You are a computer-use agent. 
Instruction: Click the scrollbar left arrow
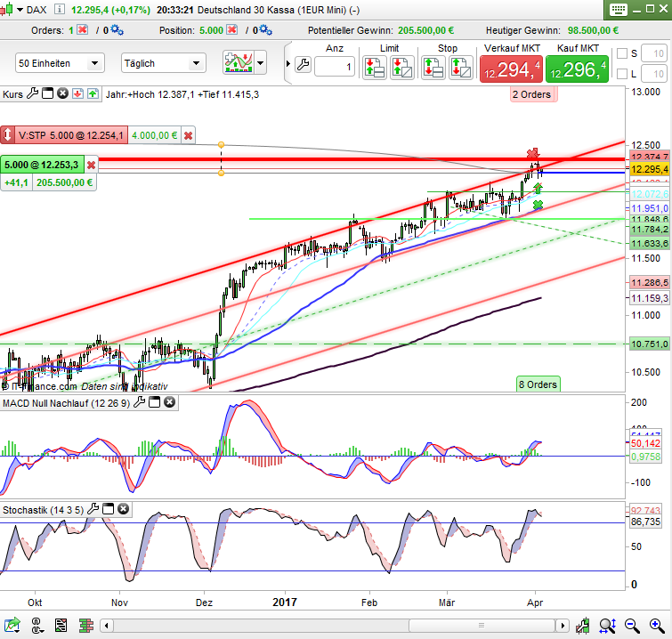(106, 626)
